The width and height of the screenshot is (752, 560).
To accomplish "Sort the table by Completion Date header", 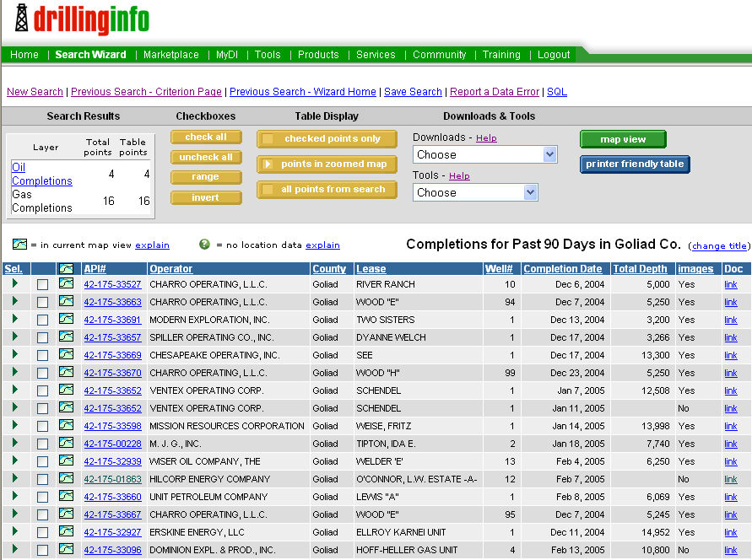I will click(562, 269).
